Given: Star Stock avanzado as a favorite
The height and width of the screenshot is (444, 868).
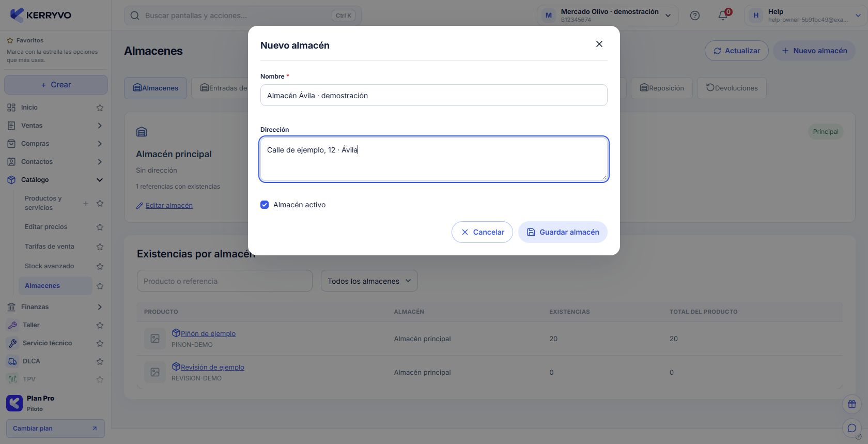Looking at the screenshot, I should click(x=100, y=266).
